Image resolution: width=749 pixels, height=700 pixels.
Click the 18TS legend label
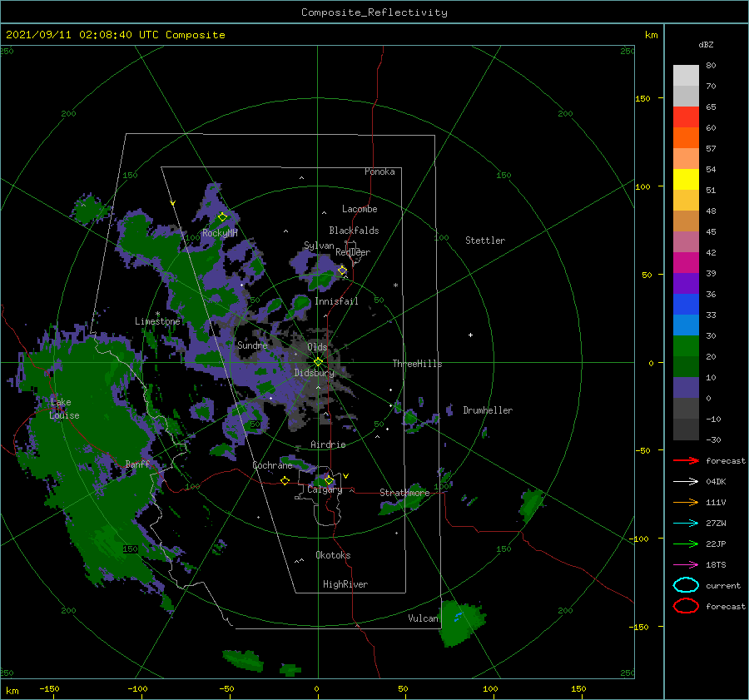click(716, 565)
